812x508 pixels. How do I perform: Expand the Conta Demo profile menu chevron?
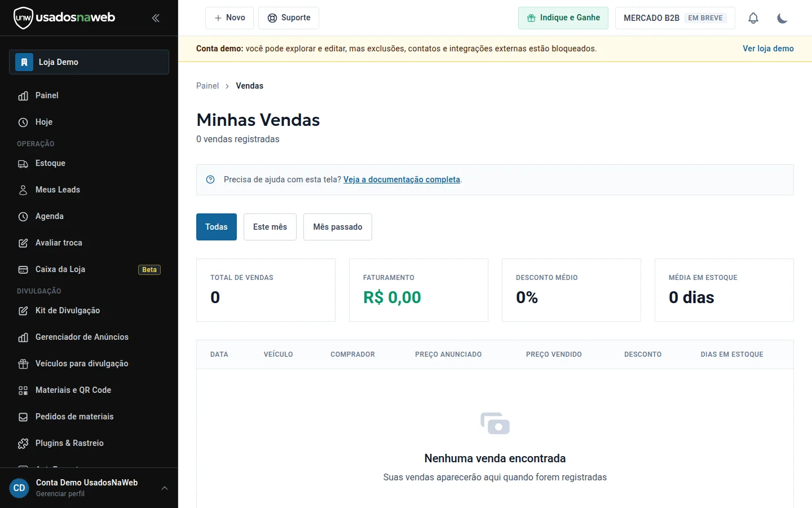[x=165, y=488]
